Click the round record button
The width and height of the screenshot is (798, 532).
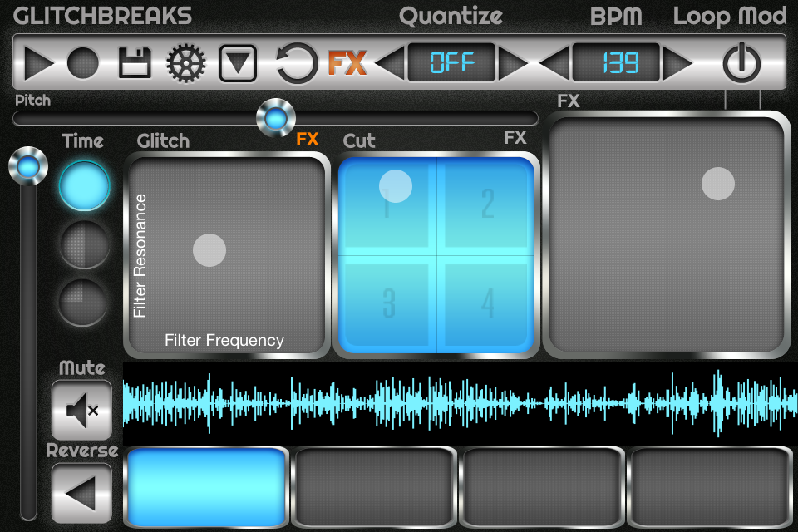tap(83, 63)
